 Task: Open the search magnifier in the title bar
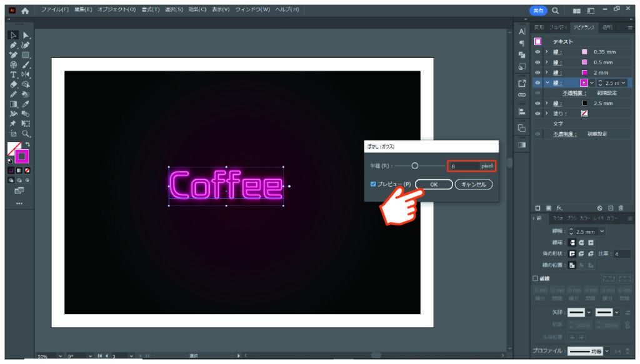556,11
